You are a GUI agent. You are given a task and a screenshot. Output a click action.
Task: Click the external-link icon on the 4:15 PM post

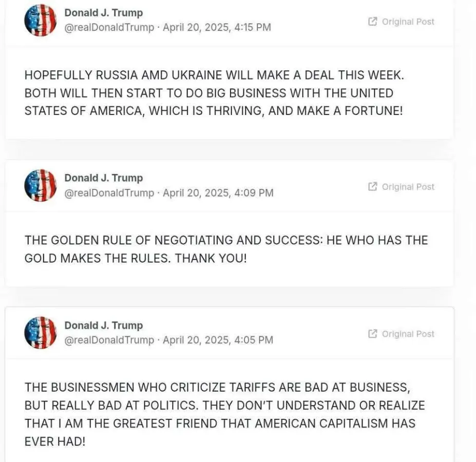point(372,22)
